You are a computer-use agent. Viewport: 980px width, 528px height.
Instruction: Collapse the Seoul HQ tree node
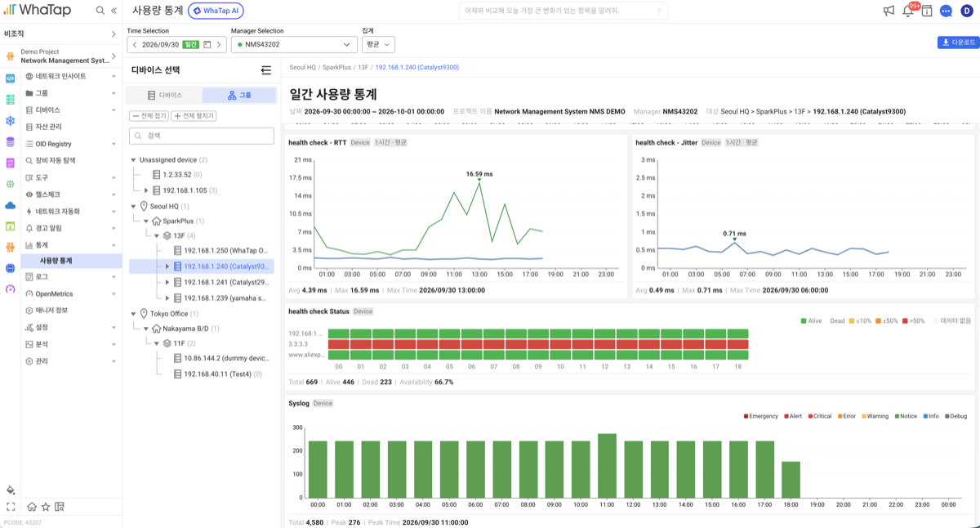(x=133, y=206)
